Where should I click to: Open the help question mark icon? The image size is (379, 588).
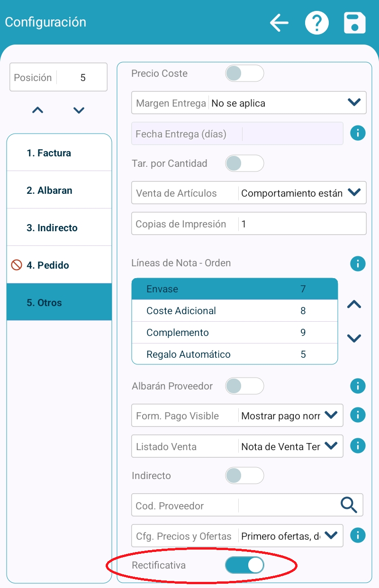coord(316,23)
